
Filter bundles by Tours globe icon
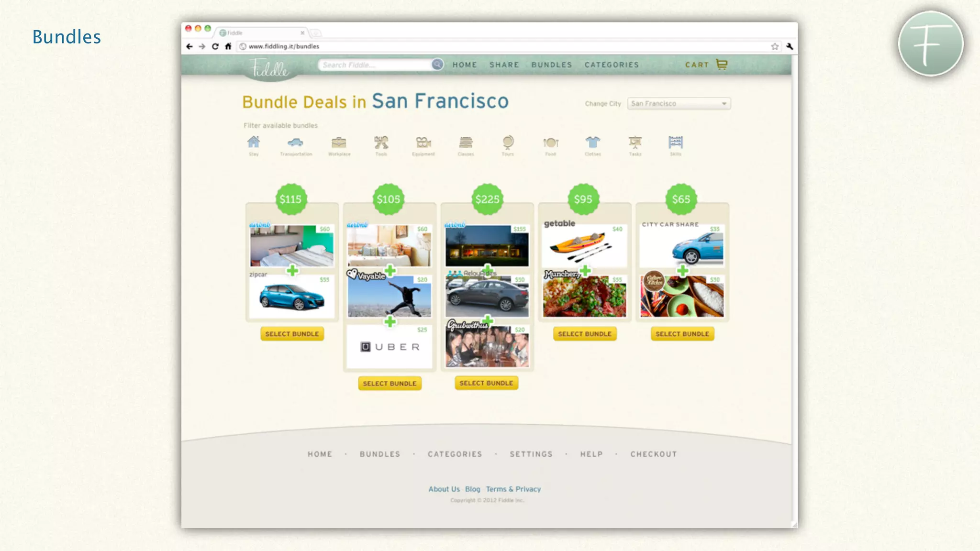pyautogui.click(x=508, y=143)
